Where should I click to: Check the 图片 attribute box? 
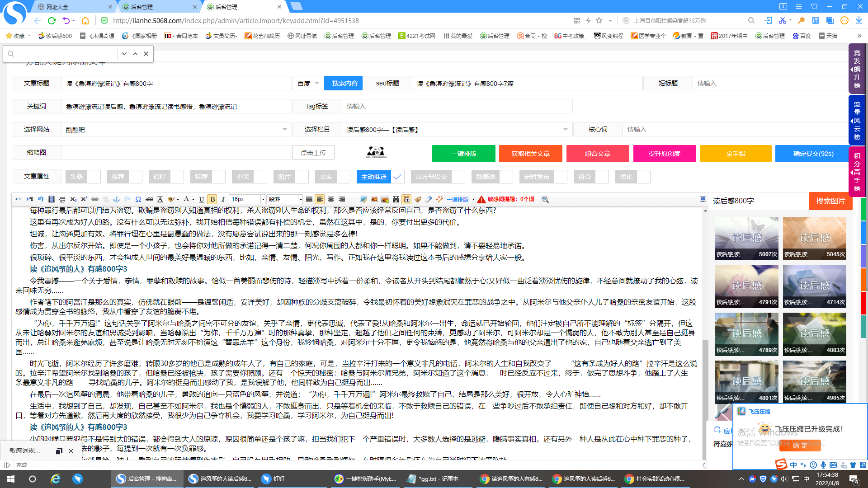(x=302, y=177)
